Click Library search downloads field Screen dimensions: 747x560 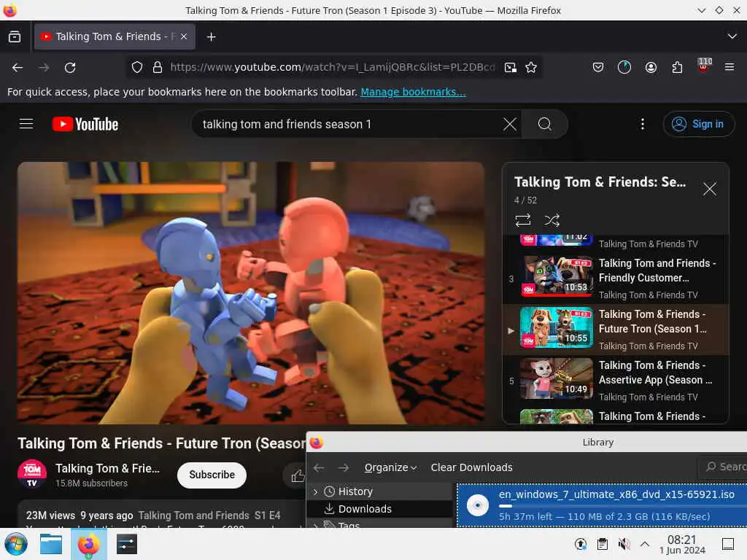pos(723,467)
